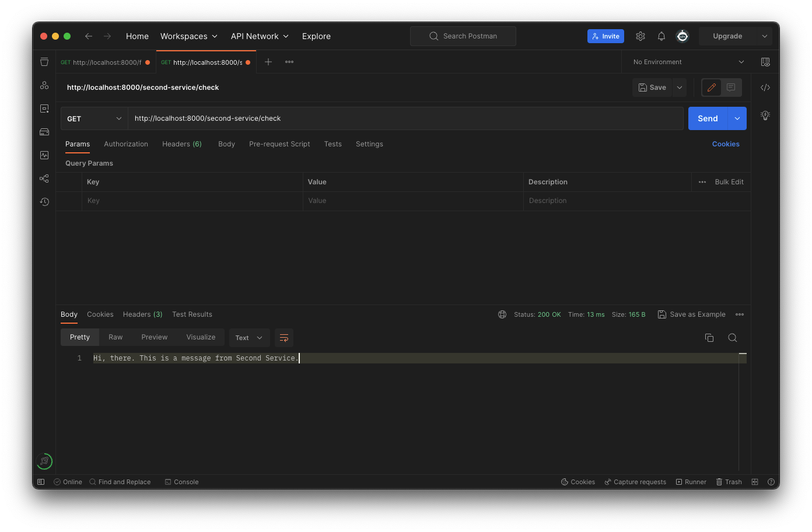
Task: Open Pre-request Script tab
Action: pos(279,144)
